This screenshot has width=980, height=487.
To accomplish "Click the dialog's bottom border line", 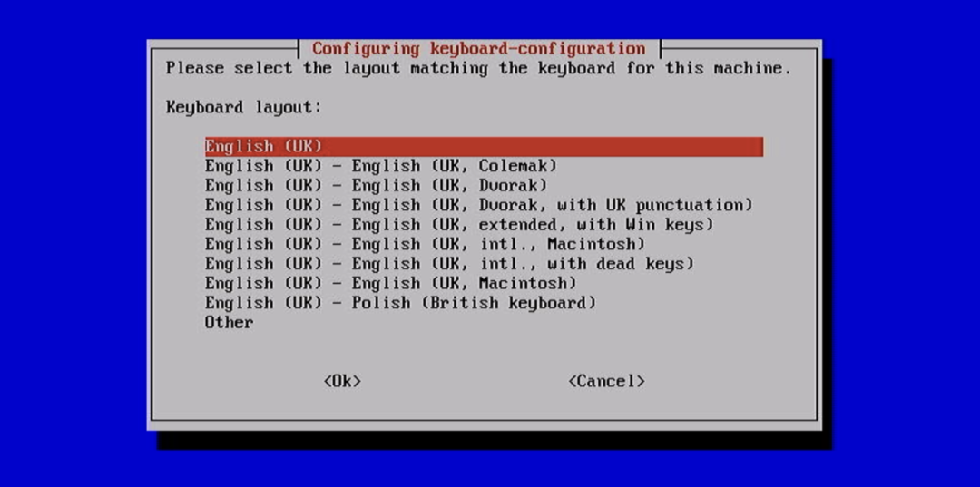I will [485, 420].
